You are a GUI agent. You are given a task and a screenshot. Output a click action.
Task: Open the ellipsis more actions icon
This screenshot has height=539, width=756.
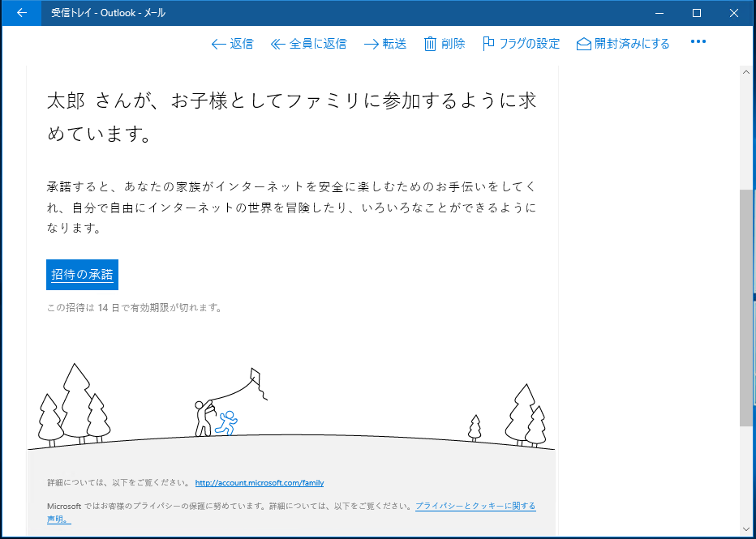(x=698, y=42)
